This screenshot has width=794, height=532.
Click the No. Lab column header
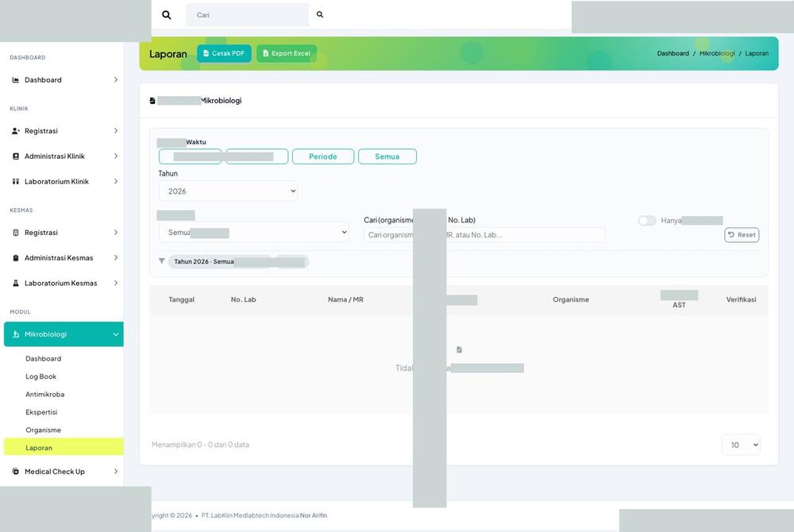coord(244,299)
